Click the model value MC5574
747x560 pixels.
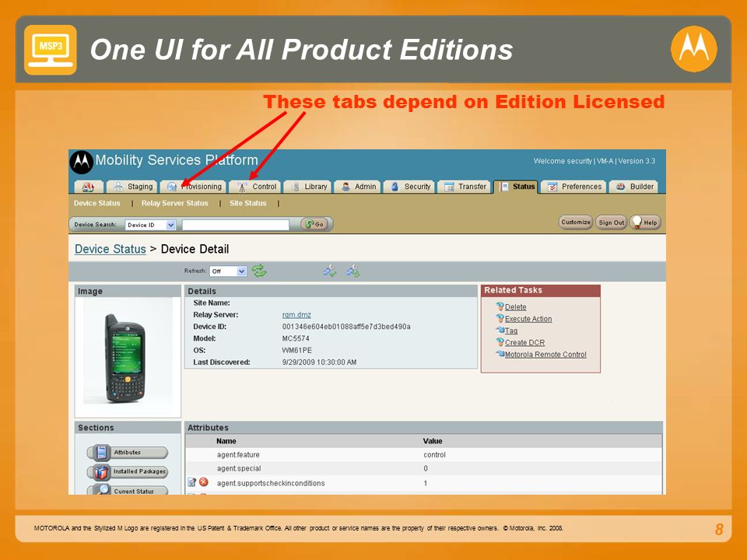[x=296, y=338]
